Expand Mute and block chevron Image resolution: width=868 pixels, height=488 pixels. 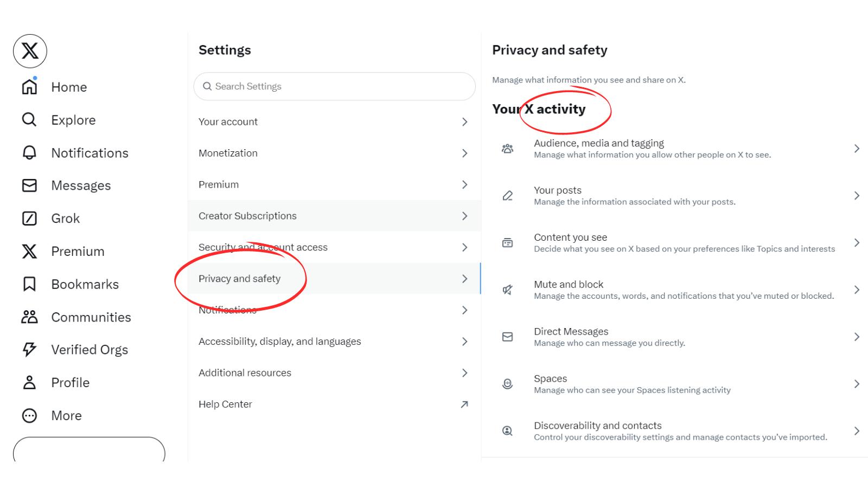857,290
